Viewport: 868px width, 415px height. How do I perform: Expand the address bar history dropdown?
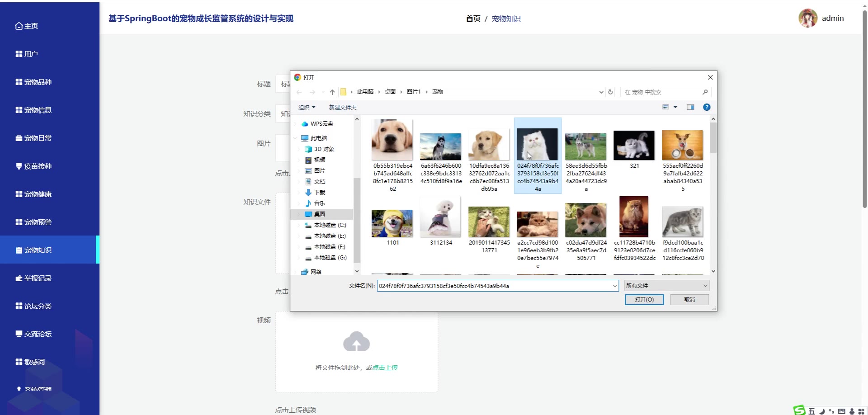[x=601, y=92]
